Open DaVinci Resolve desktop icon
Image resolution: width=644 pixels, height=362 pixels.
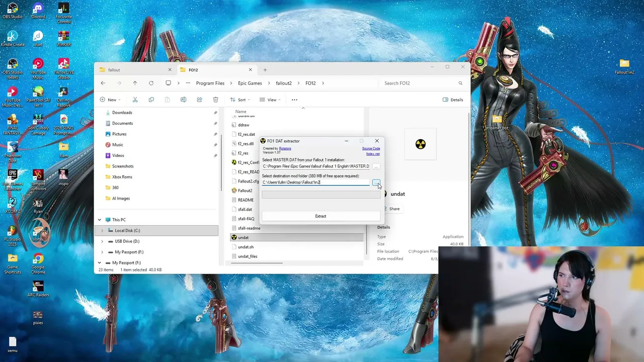63,97
